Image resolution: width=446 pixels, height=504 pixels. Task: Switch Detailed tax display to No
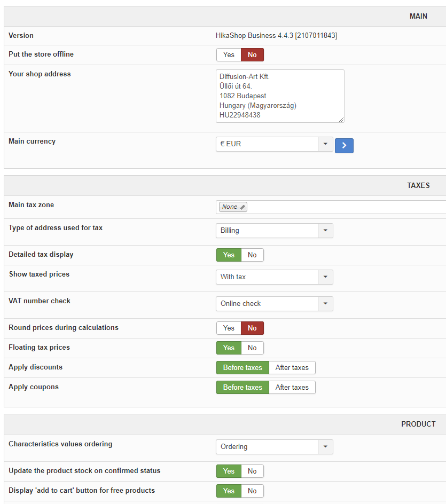252,255
